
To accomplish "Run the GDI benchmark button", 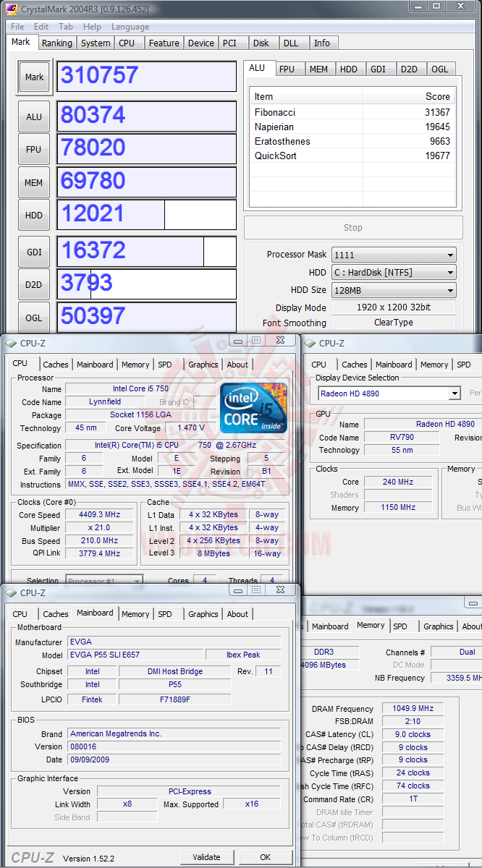I will (x=34, y=252).
